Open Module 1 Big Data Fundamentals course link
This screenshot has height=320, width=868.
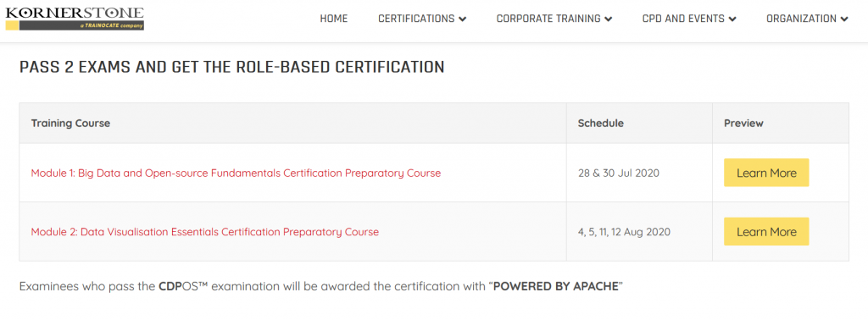click(x=236, y=173)
